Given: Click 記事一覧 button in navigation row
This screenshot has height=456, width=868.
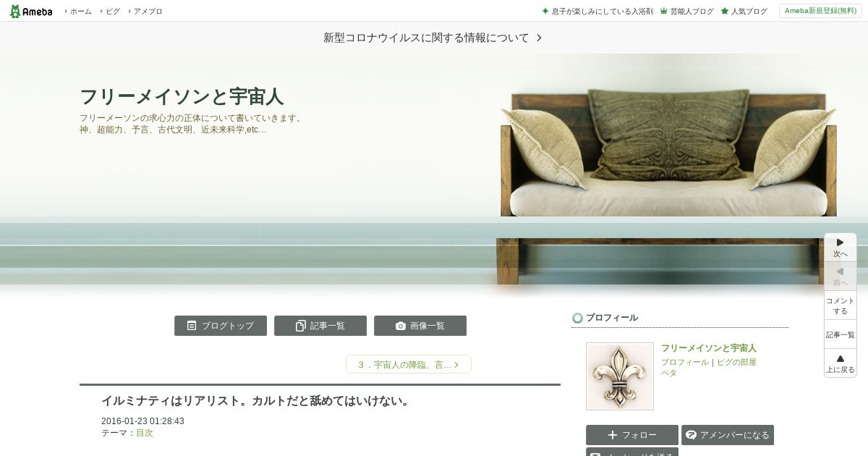Looking at the screenshot, I should click(320, 326).
